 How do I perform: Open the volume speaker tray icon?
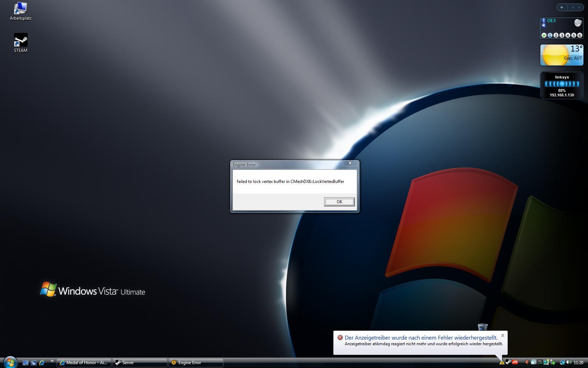pos(569,362)
